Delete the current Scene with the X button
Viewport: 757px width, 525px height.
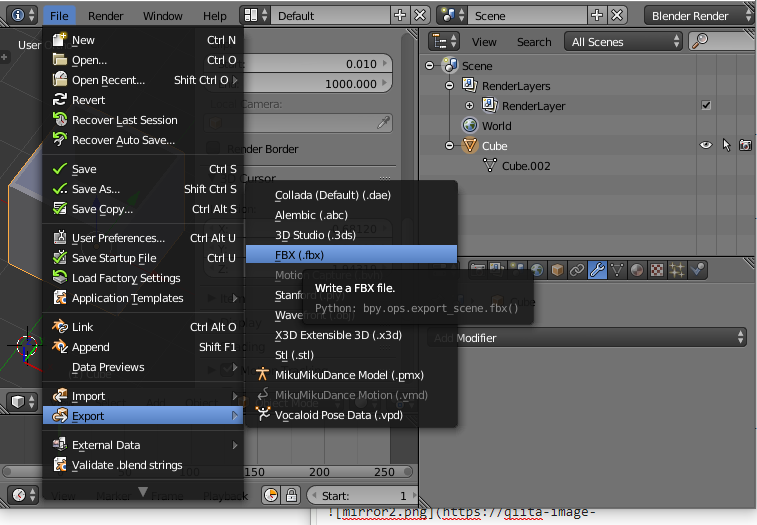[617, 15]
